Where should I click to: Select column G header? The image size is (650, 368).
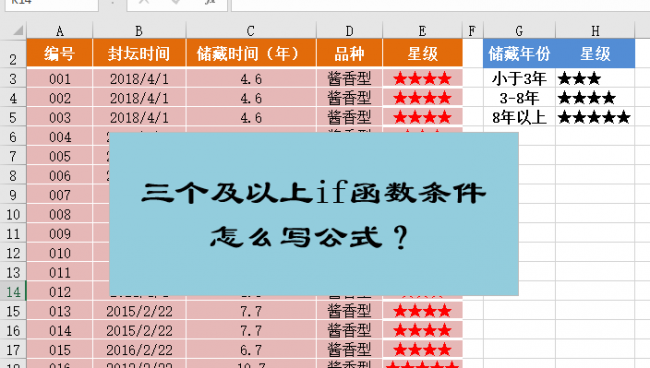click(519, 31)
